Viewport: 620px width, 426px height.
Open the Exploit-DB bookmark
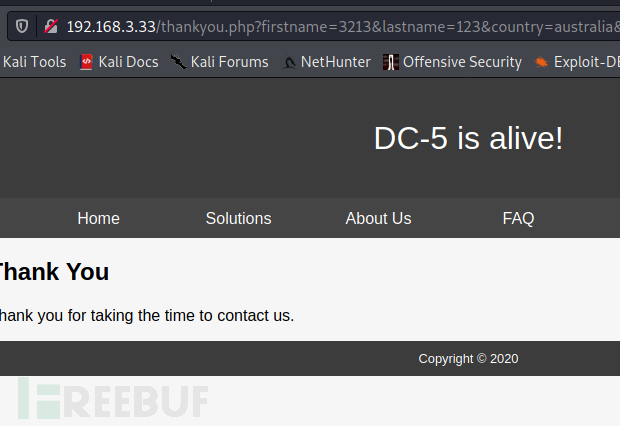(x=577, y=62)
